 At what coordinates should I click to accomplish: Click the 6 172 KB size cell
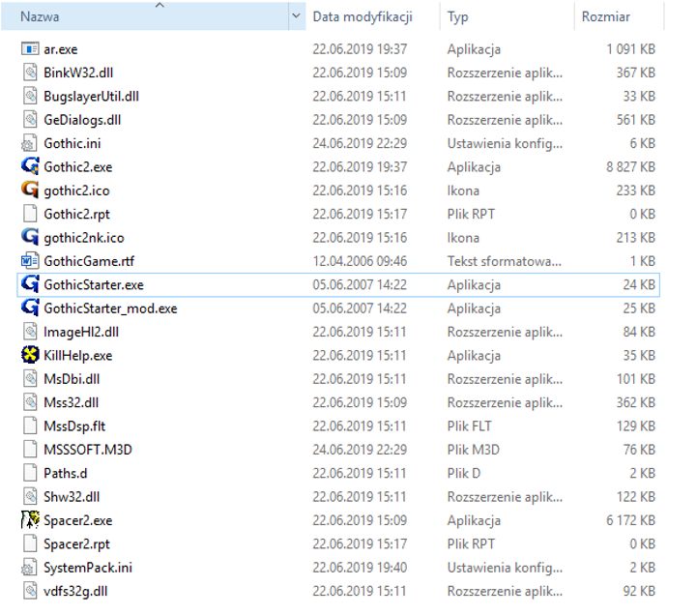coord(630,520)
